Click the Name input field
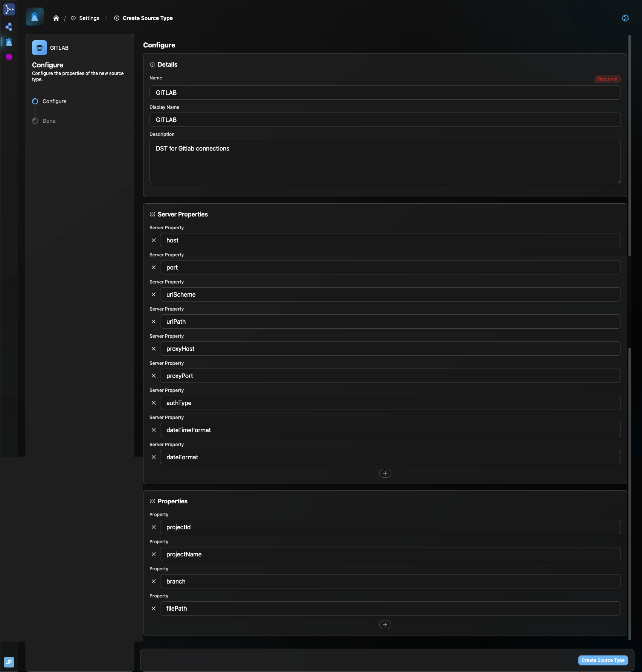 click(385, 93)
